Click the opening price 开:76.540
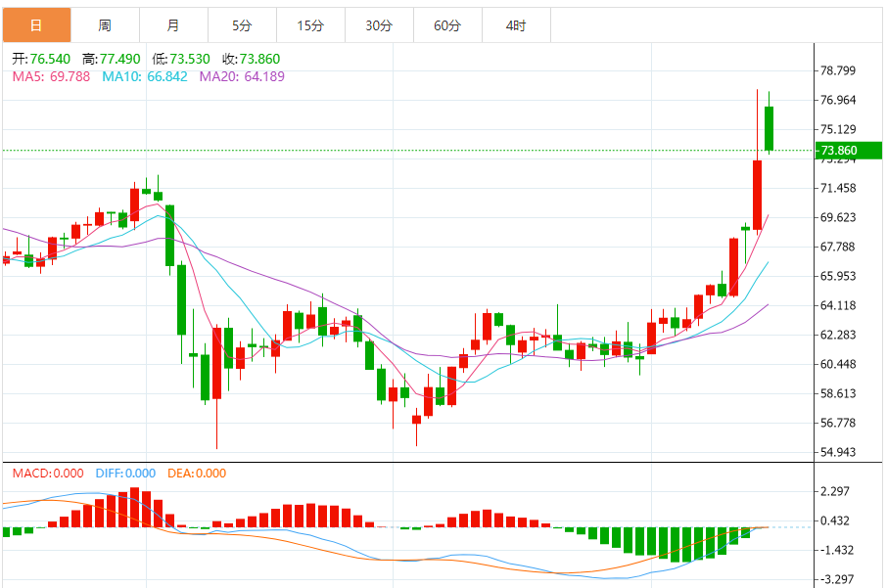Viewport: 887px width, 588px height. click(41, 59)
